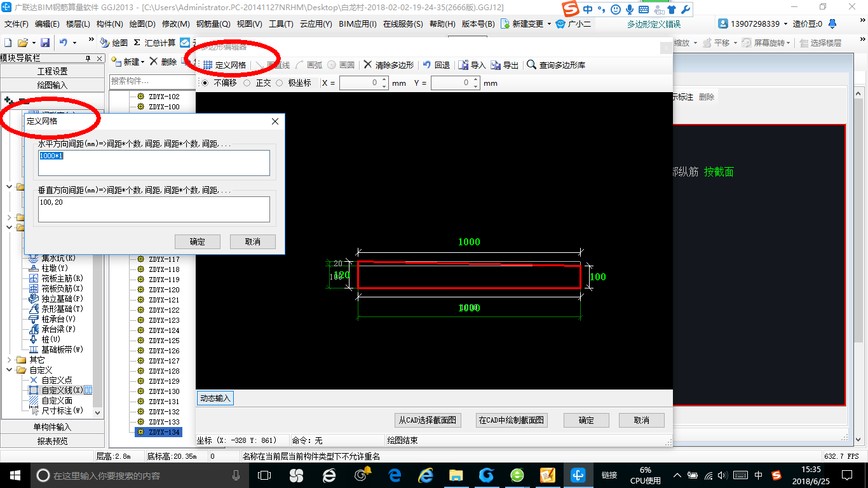Click the Sogou wrench settings icon

tap(685, 10)
